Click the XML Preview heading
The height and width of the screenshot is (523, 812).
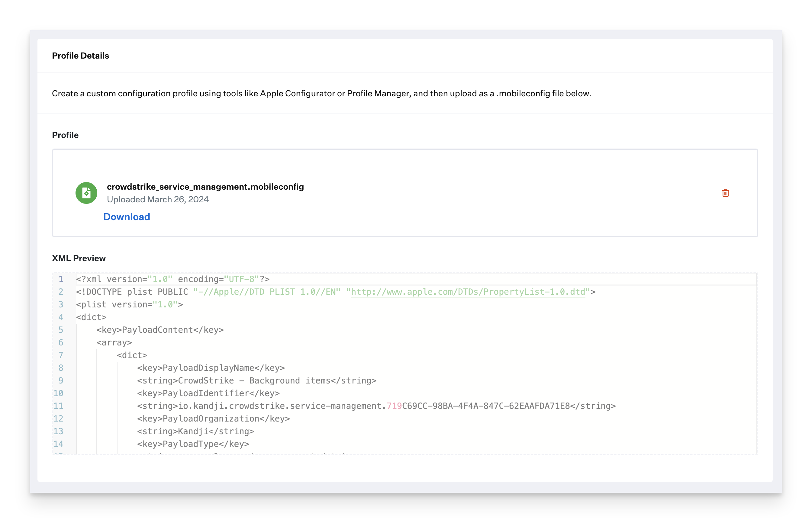click(79, 258)
